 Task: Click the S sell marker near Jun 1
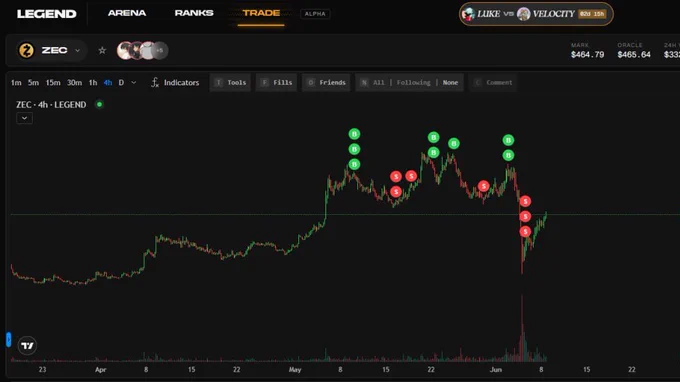pyautogui.click(x=484, y=186)
